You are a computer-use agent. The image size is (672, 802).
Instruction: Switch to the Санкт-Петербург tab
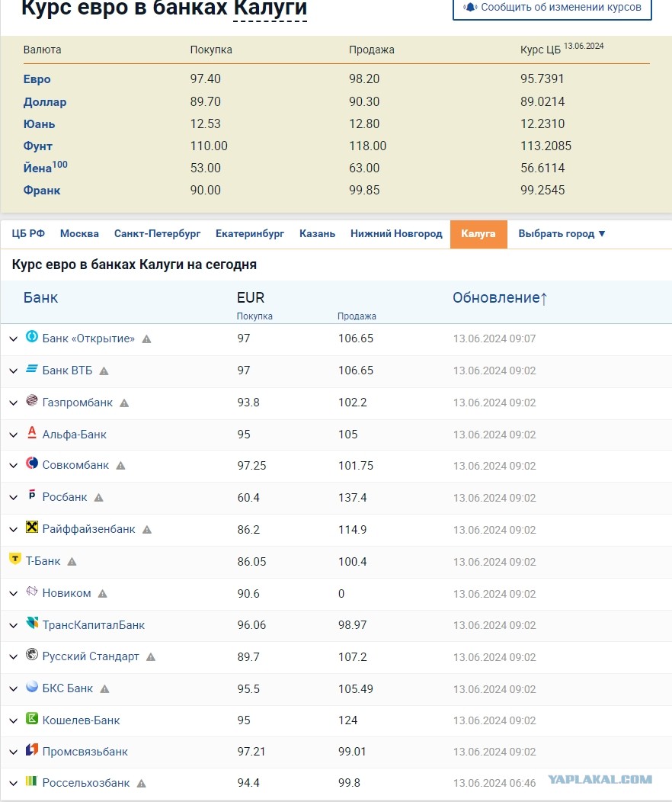[158, 234]
